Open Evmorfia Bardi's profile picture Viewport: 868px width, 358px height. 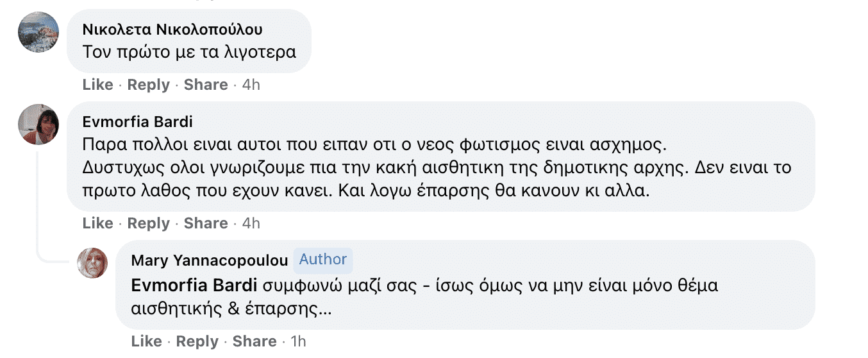38,124
